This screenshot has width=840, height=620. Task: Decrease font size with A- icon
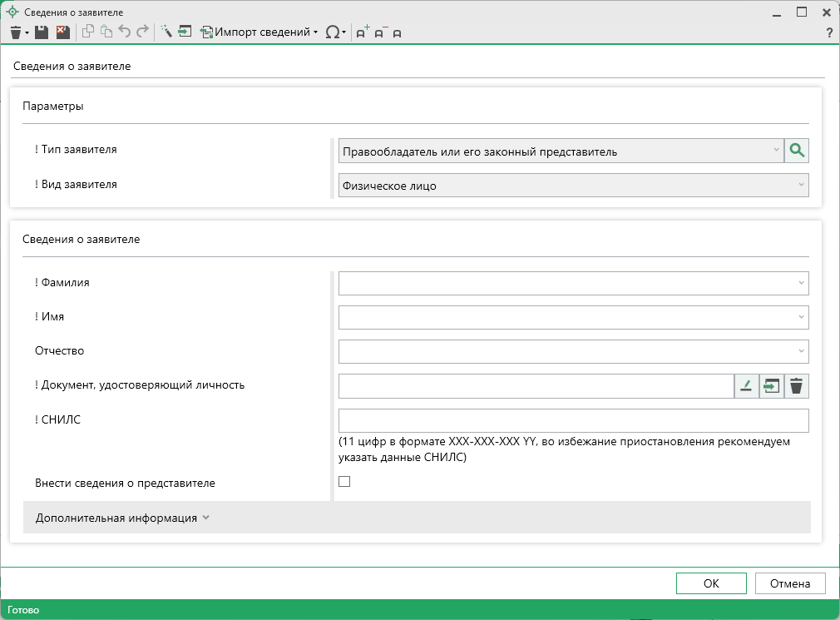[381, 32]
